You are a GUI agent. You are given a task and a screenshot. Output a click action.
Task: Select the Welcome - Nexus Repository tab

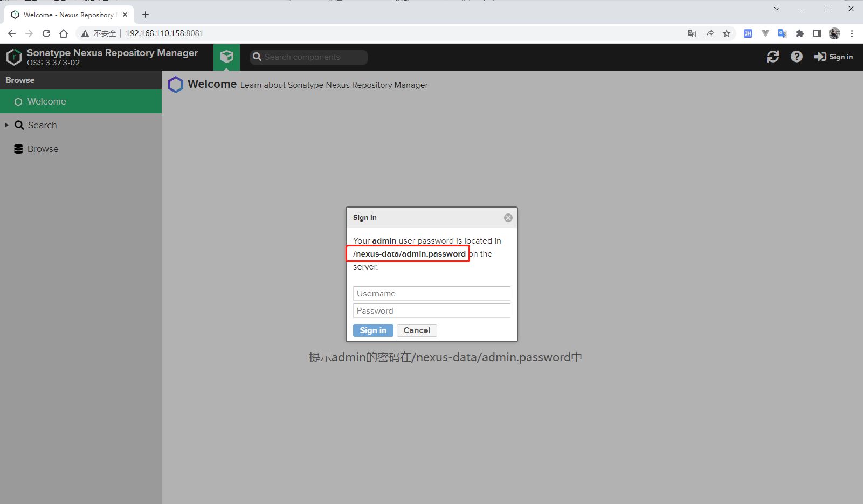coord(68,15)
